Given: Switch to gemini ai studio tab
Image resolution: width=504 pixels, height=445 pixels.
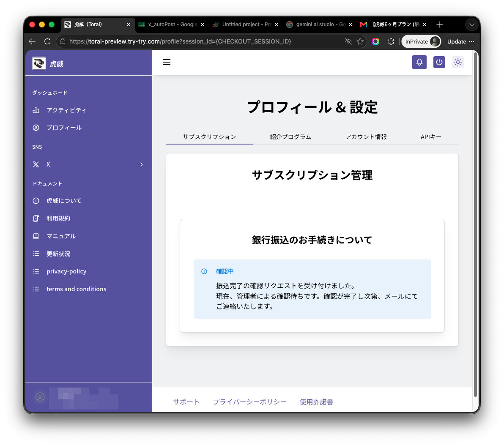Looking at the screenshot, I should pos(320,25).
